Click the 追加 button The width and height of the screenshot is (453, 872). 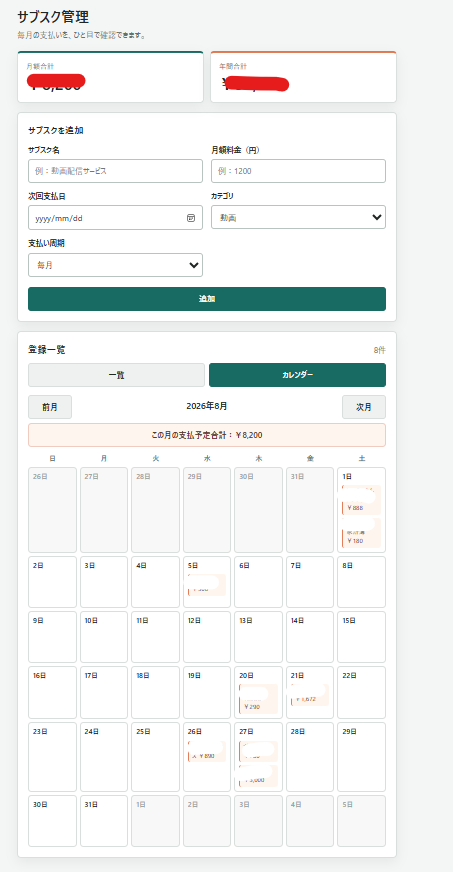pos(207,299)
